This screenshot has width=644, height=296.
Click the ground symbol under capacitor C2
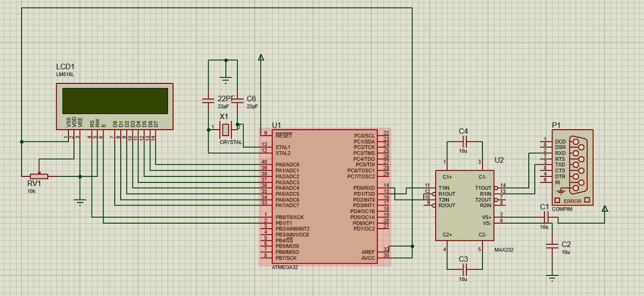(x=553, y=277)
